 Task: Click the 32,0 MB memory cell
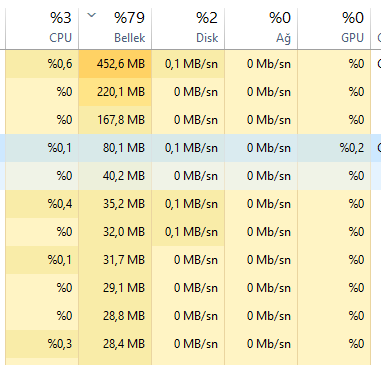point(115,232)
